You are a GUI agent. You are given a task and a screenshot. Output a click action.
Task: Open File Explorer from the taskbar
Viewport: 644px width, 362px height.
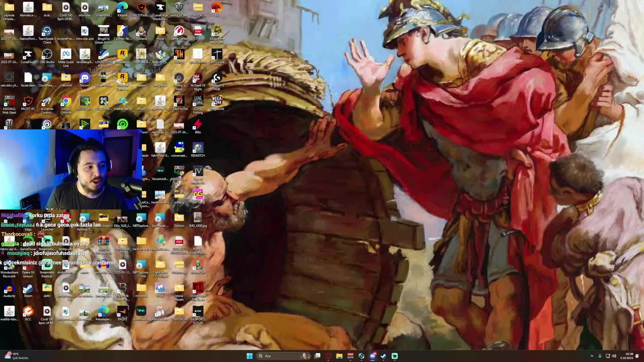339,356
